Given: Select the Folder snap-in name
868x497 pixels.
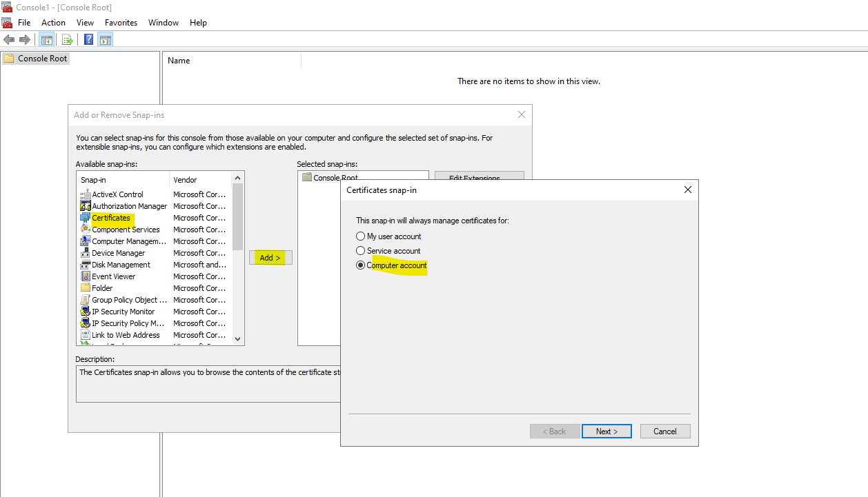Looking at the screenshot, I should click(102, 288).
